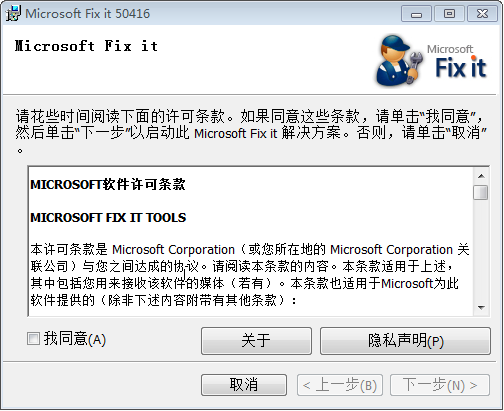The image size is (504, 411).
Task: Click the license scrollbar down arrow
Action: 481,307
